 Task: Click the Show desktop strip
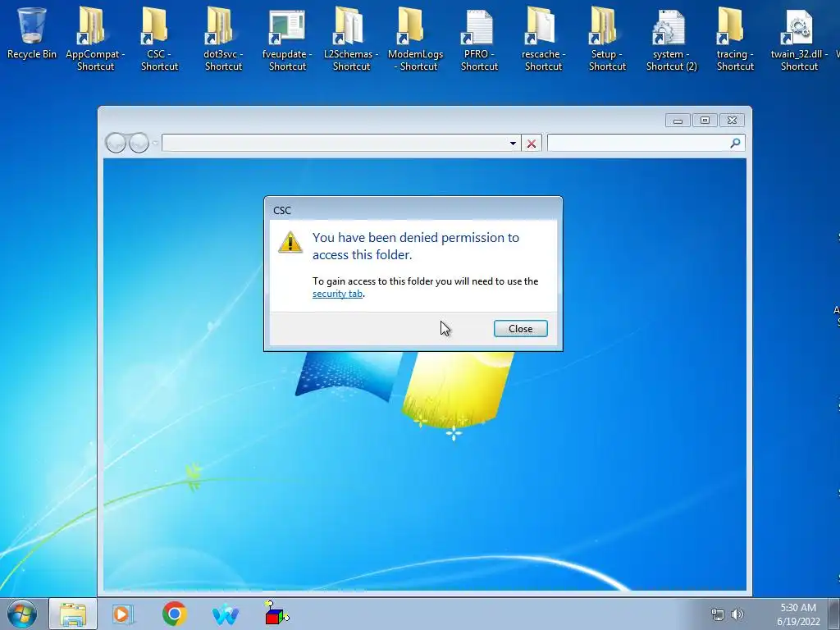834,614
